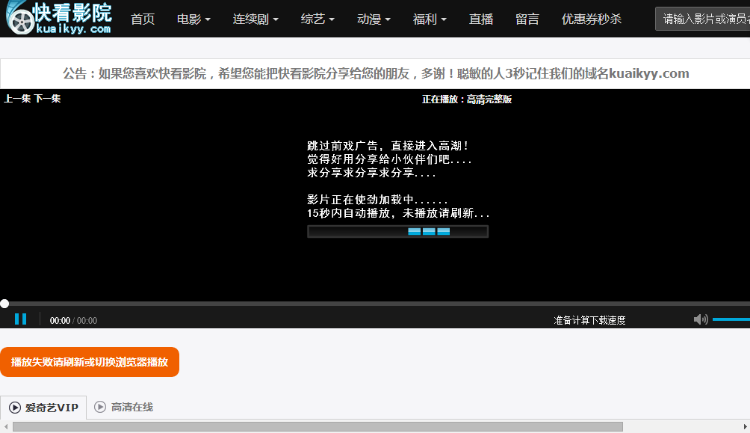Screen dimensions: 750x433
Task: Expand the 综艺 dropdown menu
Action: [x=317, y=19]
